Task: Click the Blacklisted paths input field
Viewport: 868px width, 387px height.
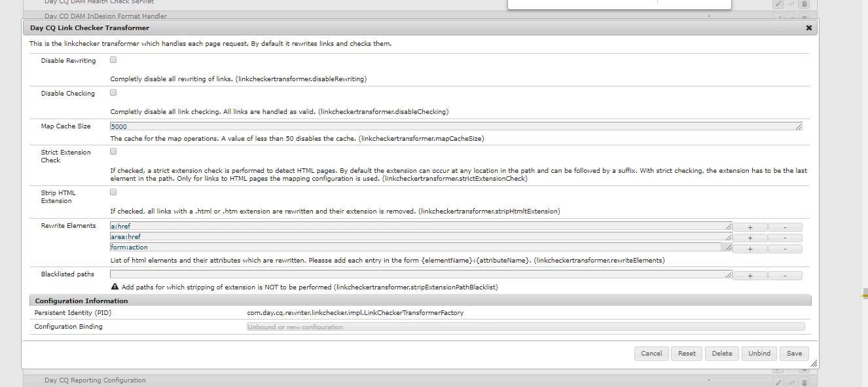Action: (421, 274)
